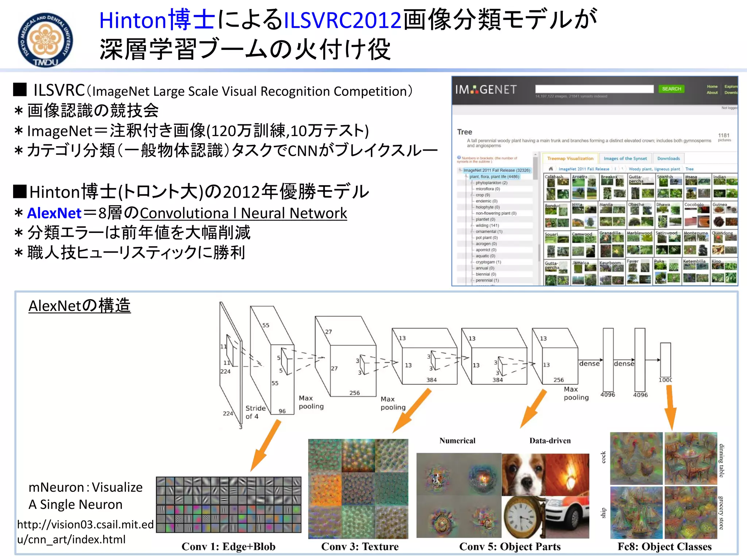Screen dimensions: 747x560
Task: Click the green SEARCH button
Action: pyautogui.click(x=671, y=89)
